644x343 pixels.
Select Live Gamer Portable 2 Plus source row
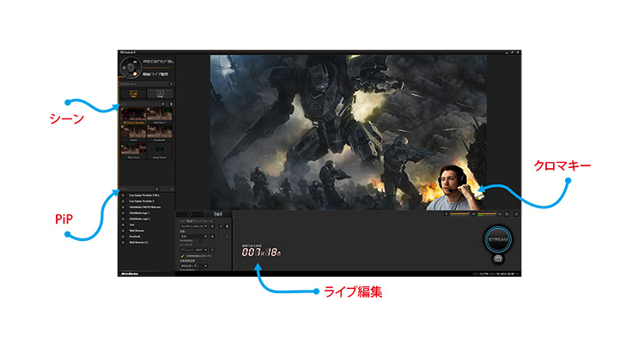147,196
